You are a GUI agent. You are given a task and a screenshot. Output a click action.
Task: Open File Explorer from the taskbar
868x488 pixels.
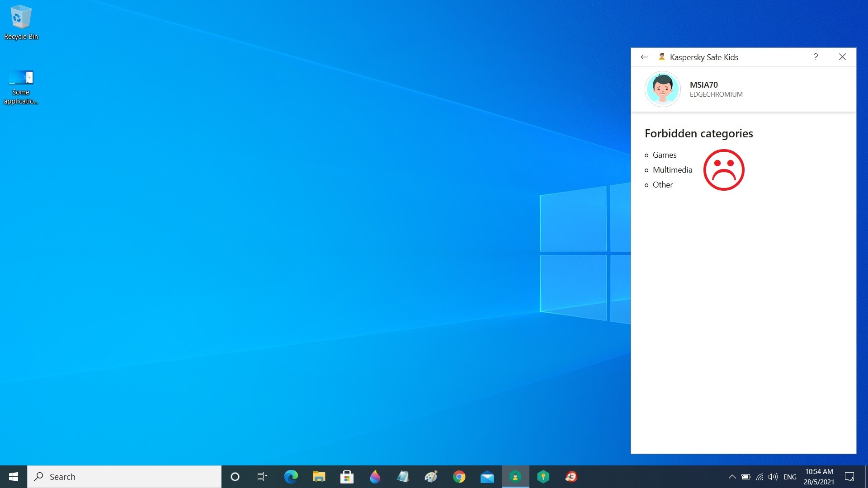click(319, 477)
